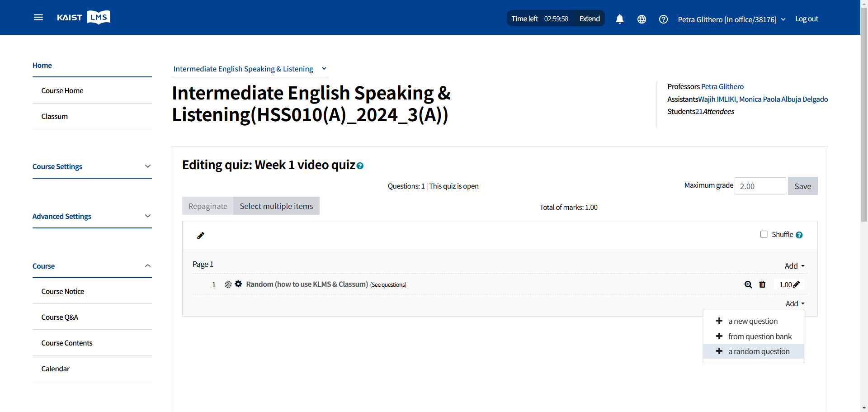This screenshot has width=868, height=412.
Task: Click Log out
Action: pyautogui.click(x=807, y=19)
